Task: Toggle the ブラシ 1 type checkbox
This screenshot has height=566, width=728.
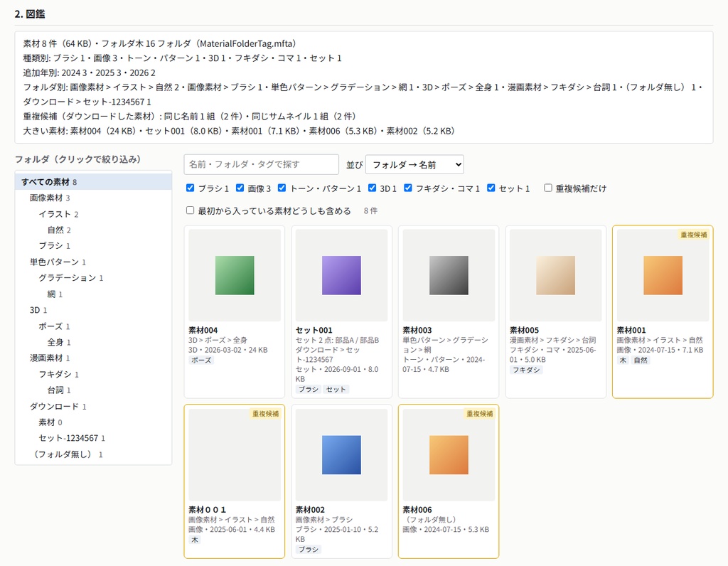Action: tap(190, 188)
